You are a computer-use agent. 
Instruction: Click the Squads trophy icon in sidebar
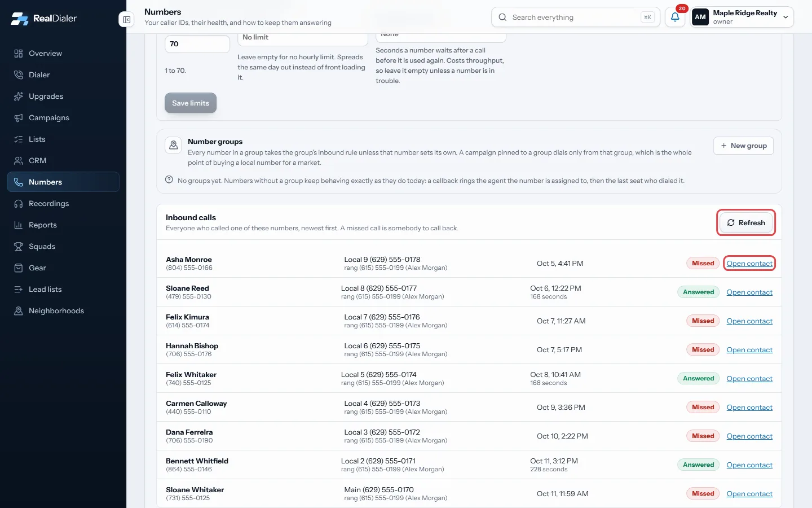(x=19, y=247)
